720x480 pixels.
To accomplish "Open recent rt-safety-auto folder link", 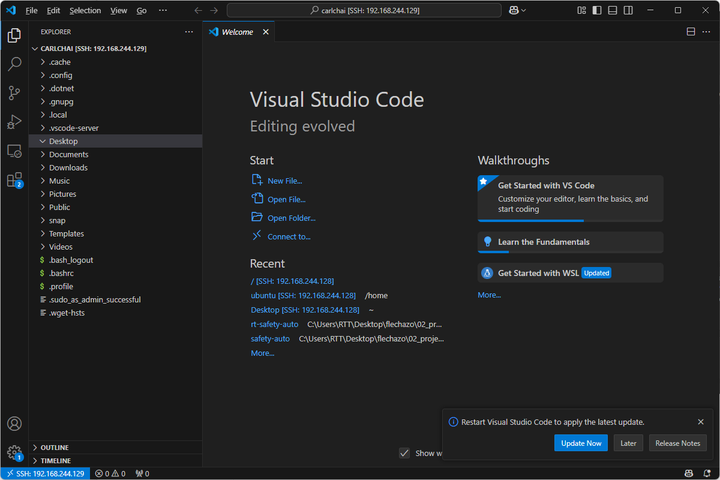I will [274, 324].
